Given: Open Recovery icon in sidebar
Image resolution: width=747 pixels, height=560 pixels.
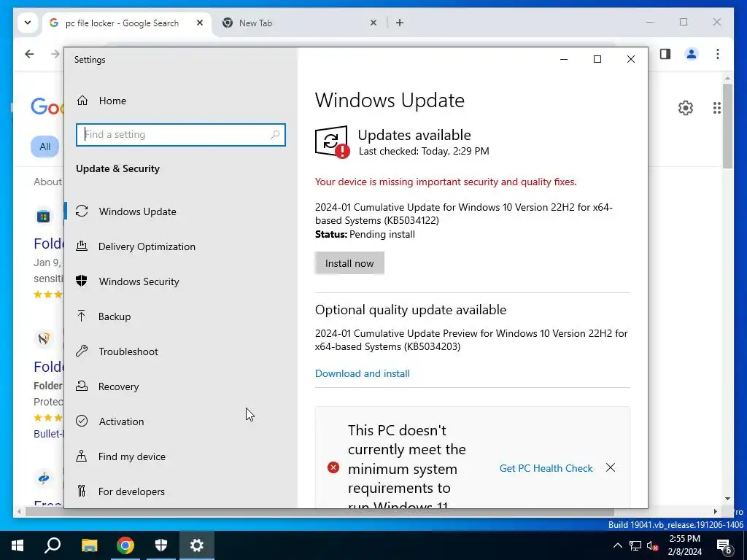Looking at the screenshot, I should tap(82, 386).
